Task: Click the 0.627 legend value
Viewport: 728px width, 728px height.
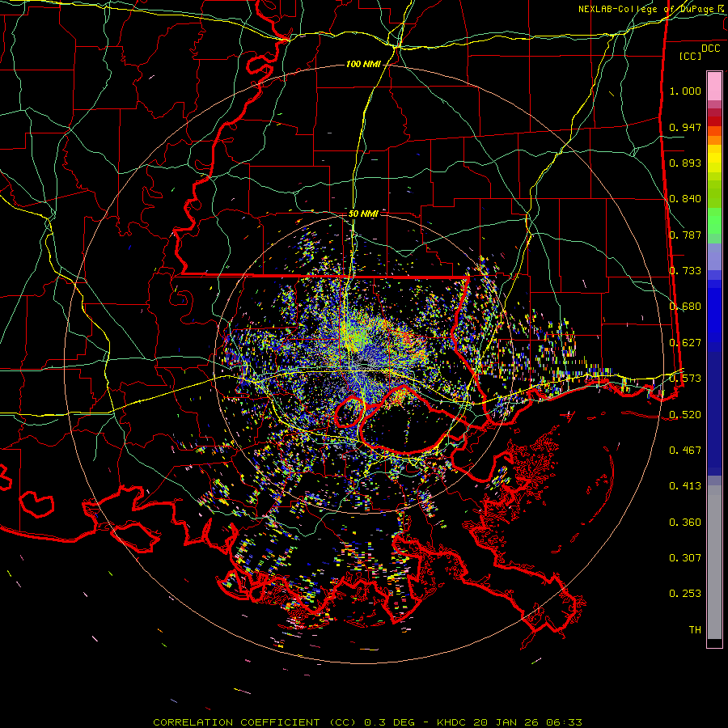Action: point(685,343)
